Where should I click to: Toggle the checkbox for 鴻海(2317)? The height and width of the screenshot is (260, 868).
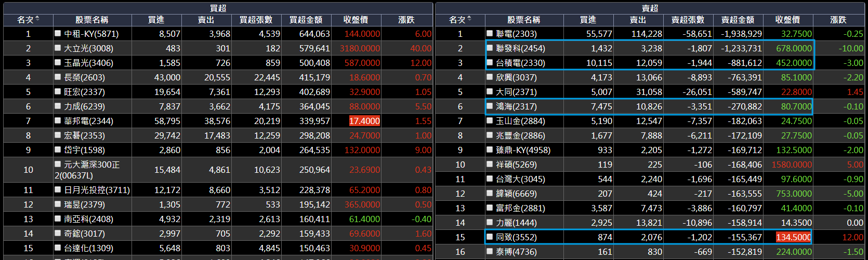[490, 106]
